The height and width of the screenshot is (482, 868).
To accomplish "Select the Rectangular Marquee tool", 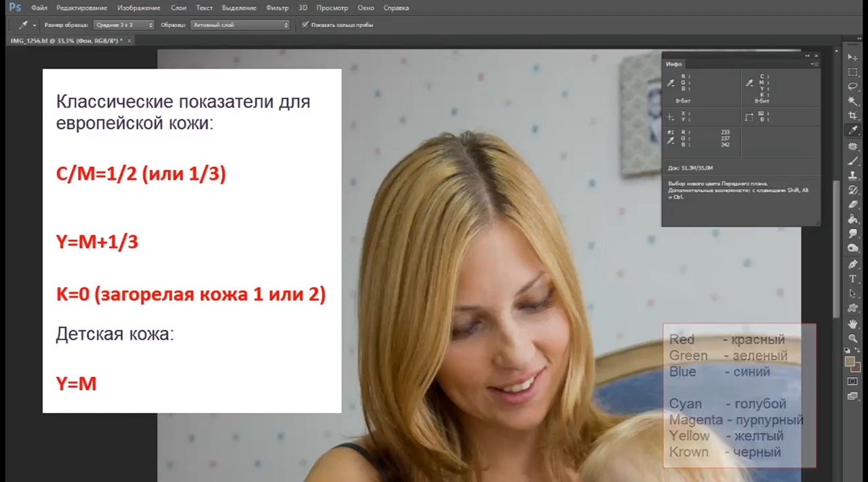I will 853,73.
